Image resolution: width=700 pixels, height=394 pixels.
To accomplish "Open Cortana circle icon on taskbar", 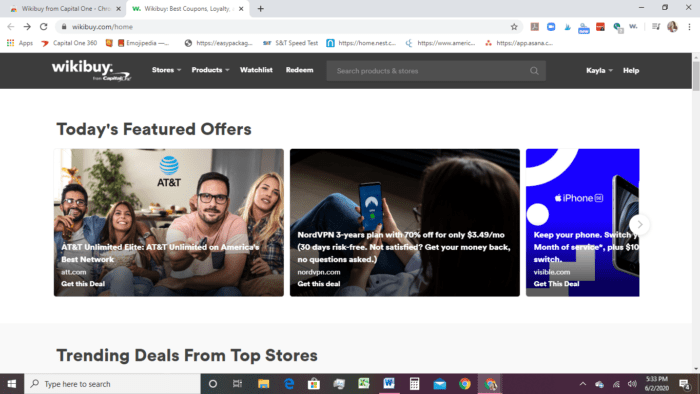I will 213,384.
